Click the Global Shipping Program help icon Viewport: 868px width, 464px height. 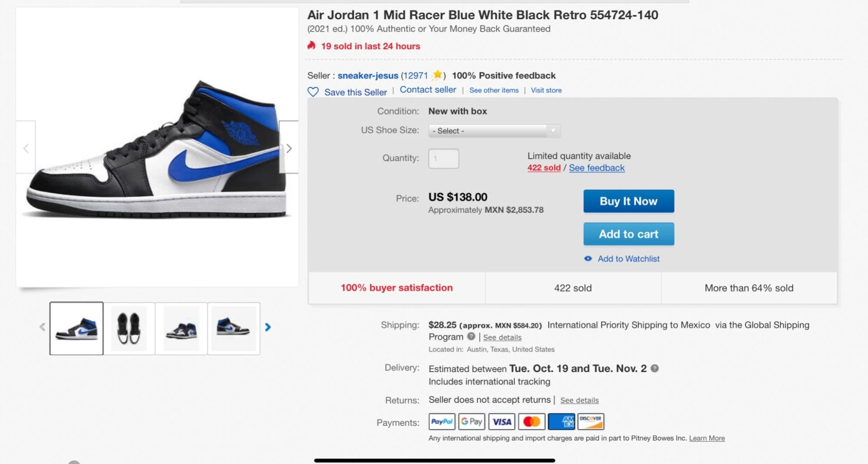[x=471, y=336]
